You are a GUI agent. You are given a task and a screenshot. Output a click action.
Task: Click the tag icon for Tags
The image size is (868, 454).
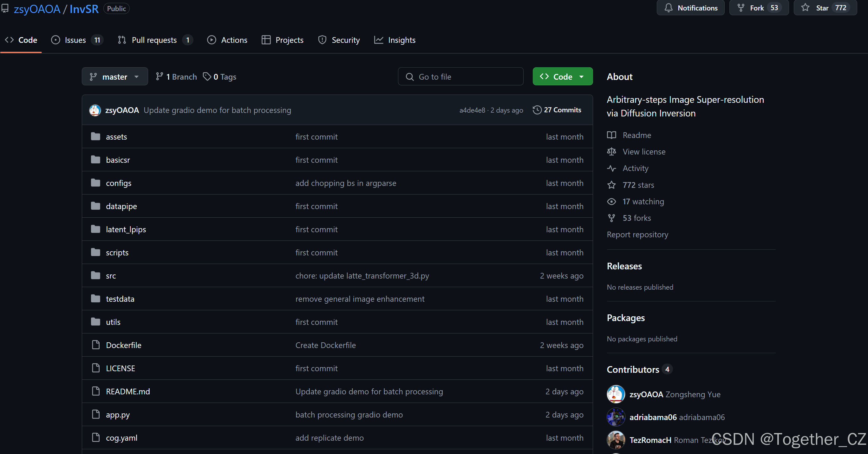pyautogui.click(x=206, y=76)
